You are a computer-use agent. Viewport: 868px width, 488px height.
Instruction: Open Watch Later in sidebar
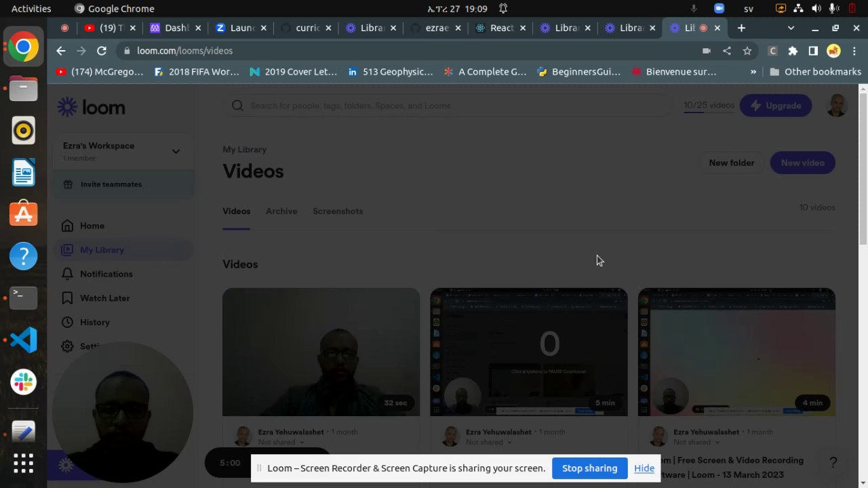(104, 298)
